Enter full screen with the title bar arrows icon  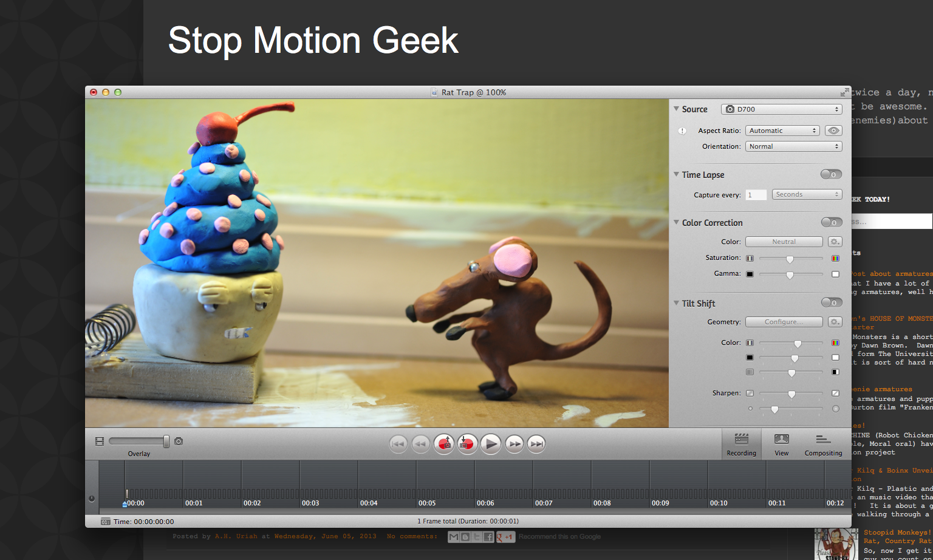coord(844,92)
